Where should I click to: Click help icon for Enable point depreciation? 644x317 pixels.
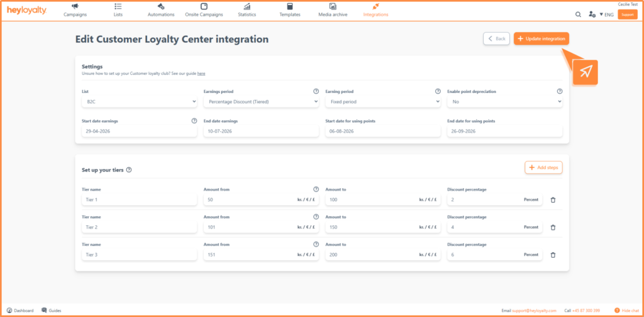pyautogui.click(x=559, y=92)
